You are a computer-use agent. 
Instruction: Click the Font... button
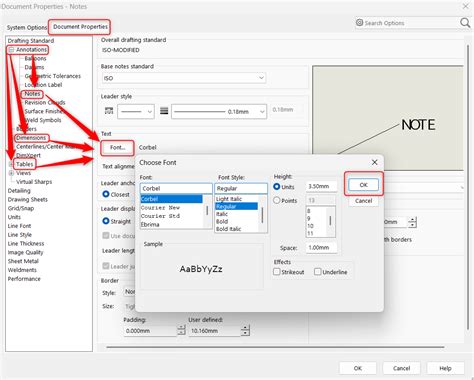(117, 147)
